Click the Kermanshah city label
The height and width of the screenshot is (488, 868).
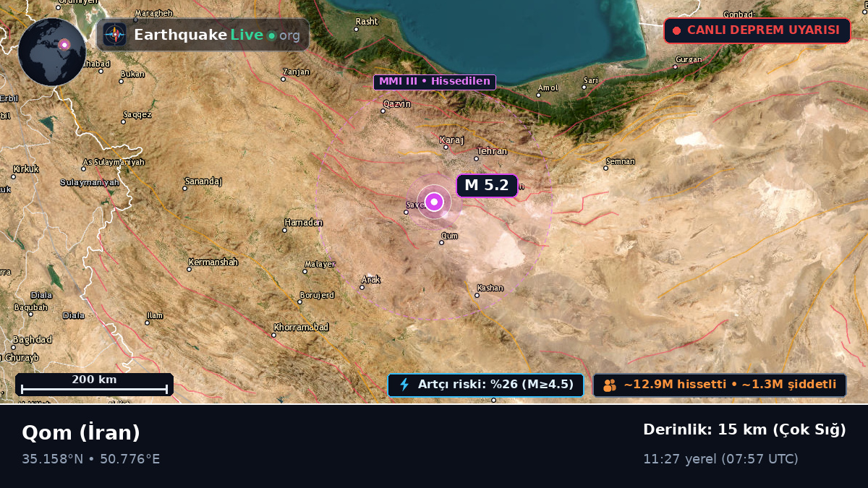213,262
